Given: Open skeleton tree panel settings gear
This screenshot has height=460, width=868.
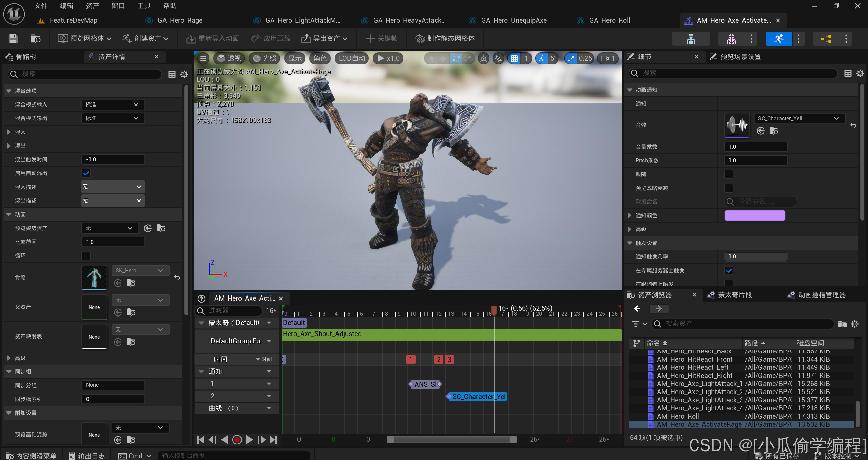Looking at the screenshot, I should (x=184, y=74).
